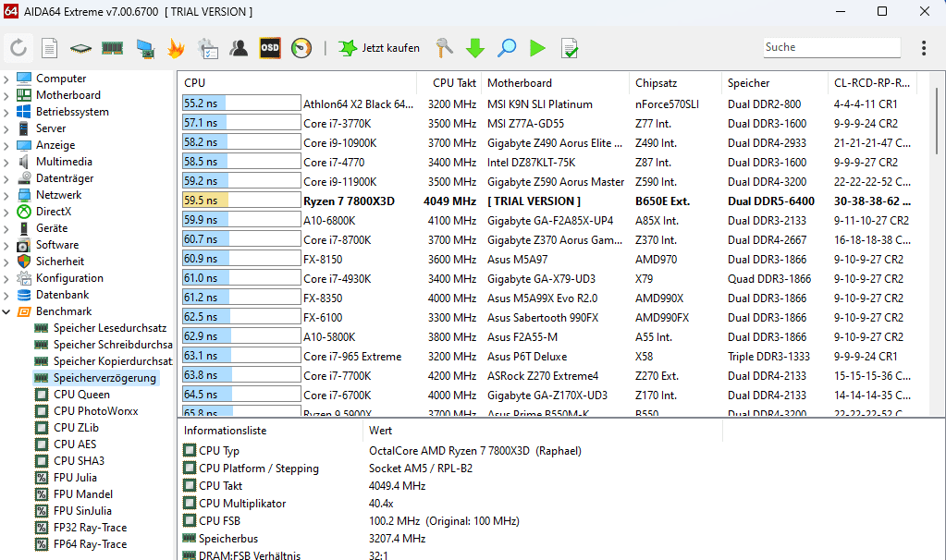Click the Informationsliste column header
The image size is (946, 560).
pos(271,431)
